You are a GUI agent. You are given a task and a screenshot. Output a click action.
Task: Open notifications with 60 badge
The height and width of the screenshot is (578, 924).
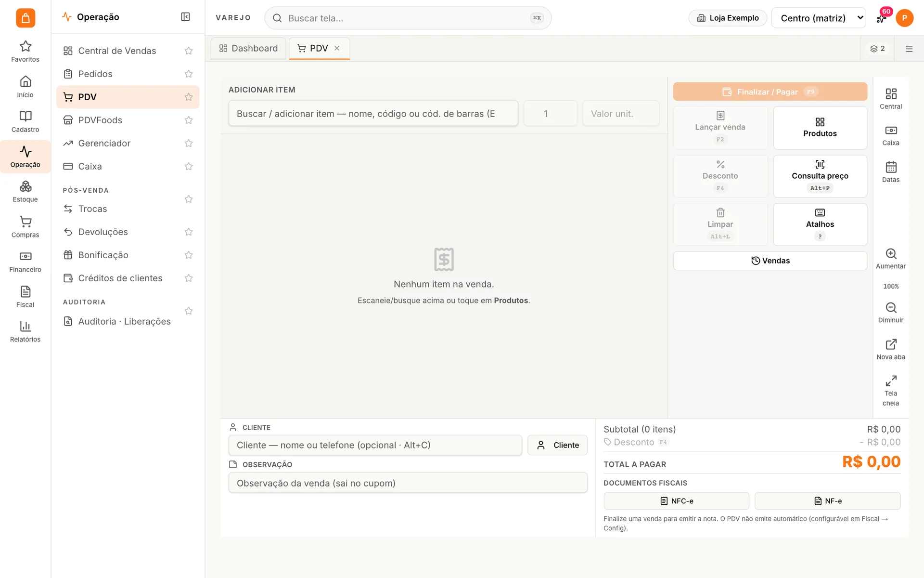coord(882,18)
